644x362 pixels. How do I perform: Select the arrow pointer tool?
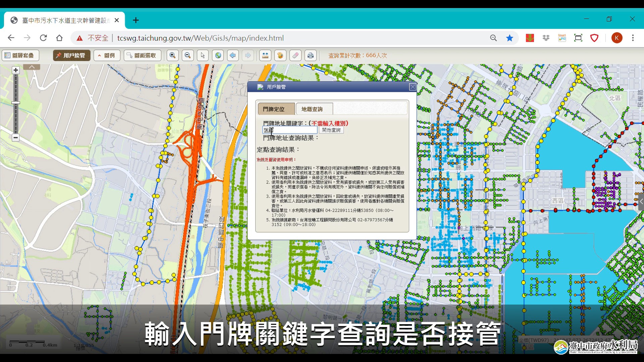pyautogui.click(x=203, y=55)
